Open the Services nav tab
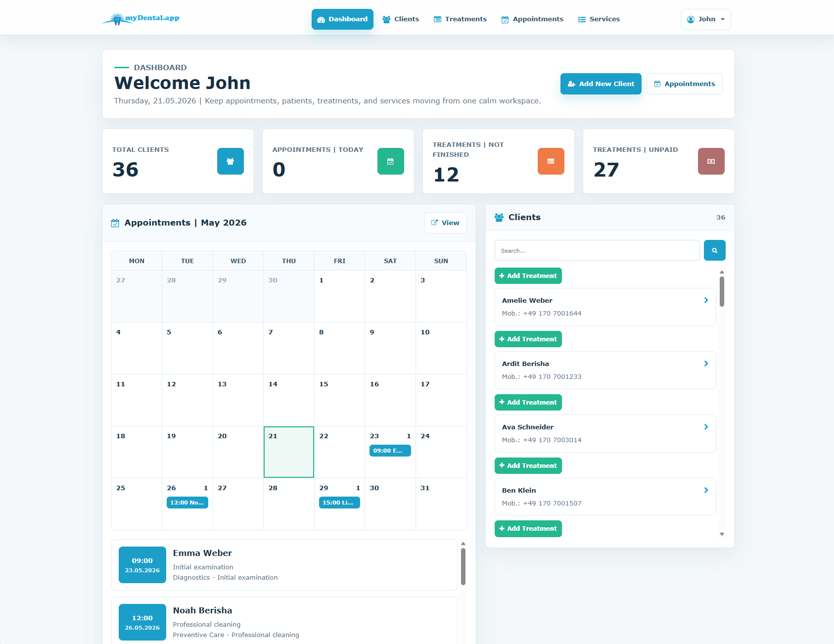 [599, 19]
